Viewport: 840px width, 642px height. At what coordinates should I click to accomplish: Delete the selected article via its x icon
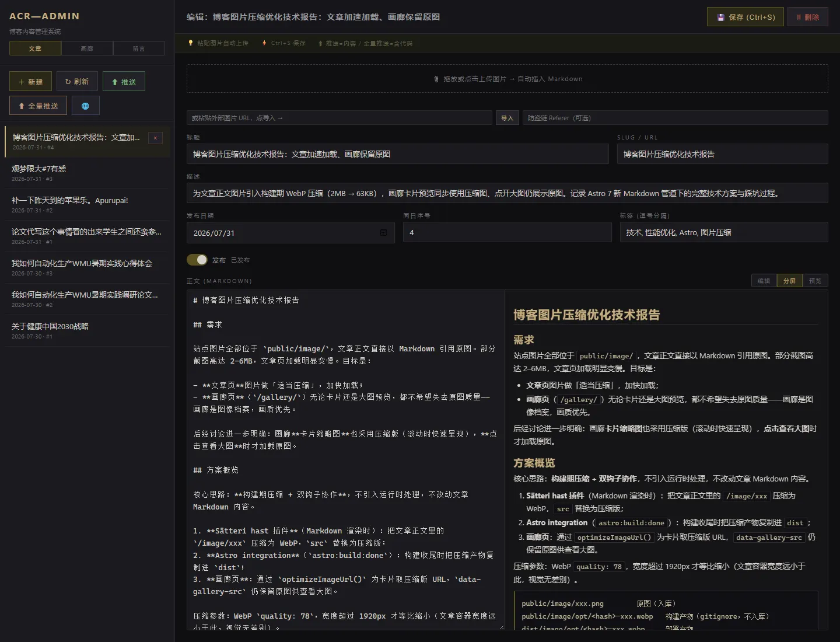coord(155,138)
